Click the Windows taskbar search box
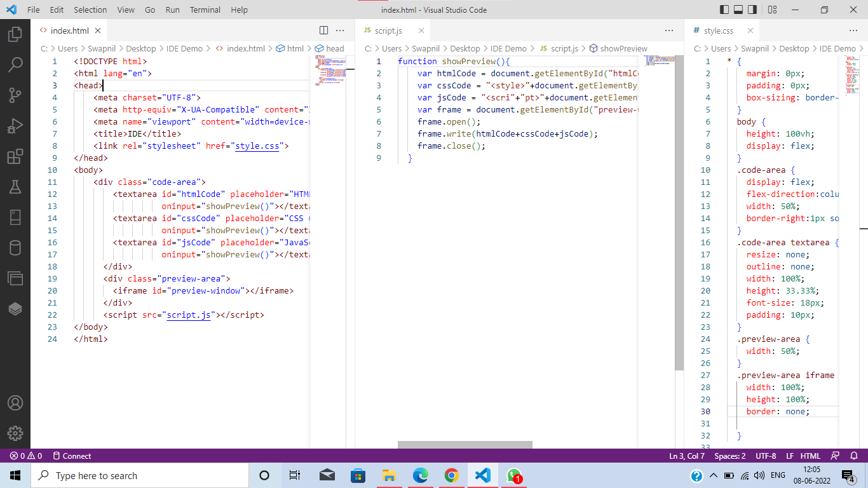The height and width of the screenshot is (488, 868). pos(140,475)
